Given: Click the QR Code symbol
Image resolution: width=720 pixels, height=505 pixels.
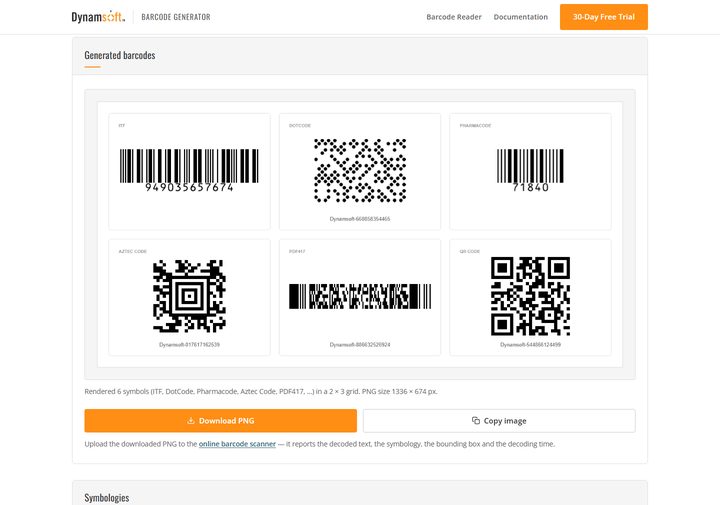Looking at the screenshot, I should [530, 296].
